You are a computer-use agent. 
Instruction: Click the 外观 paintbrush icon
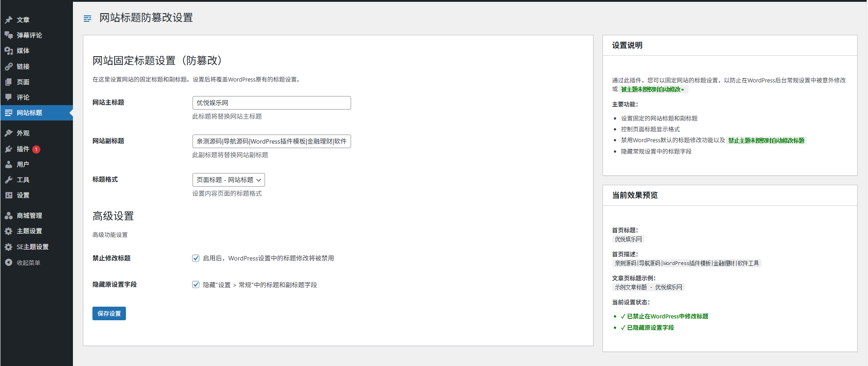[9, 133]
